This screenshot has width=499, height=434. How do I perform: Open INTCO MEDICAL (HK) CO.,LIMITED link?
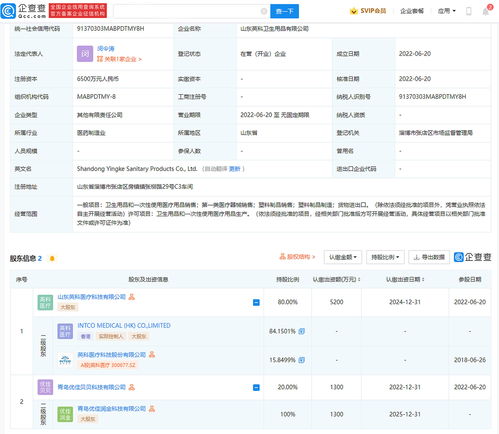click(x=124, y=325)
